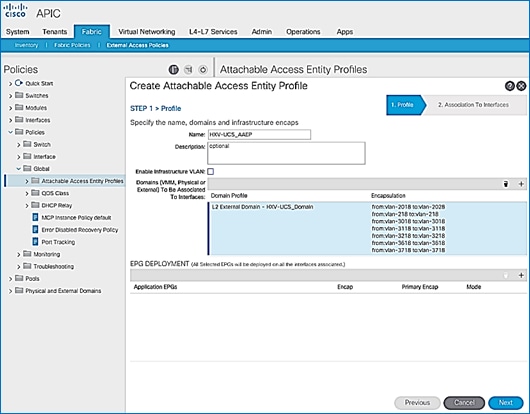
Task: Open the Error Disabled Recovery Policy item
Action: click(80, 230)
